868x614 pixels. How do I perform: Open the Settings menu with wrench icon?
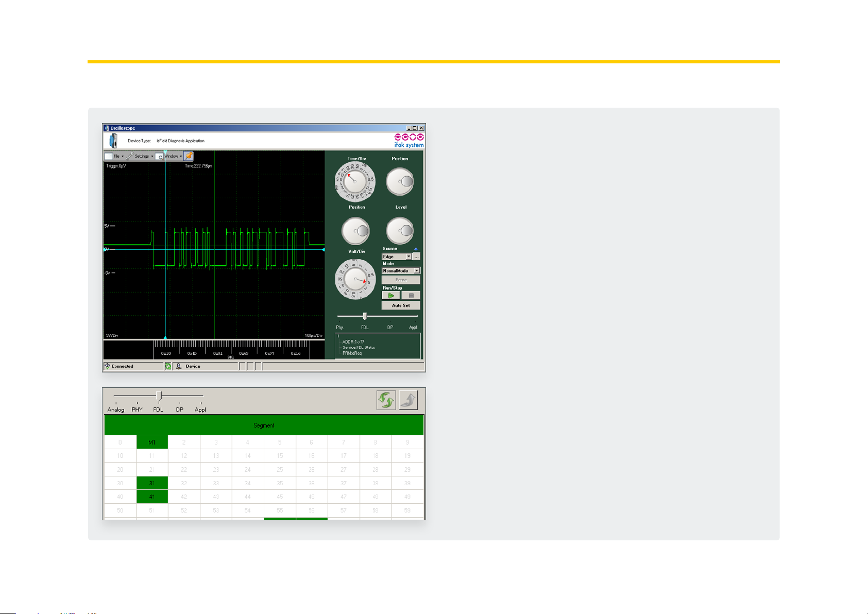(x=140, y=156)
